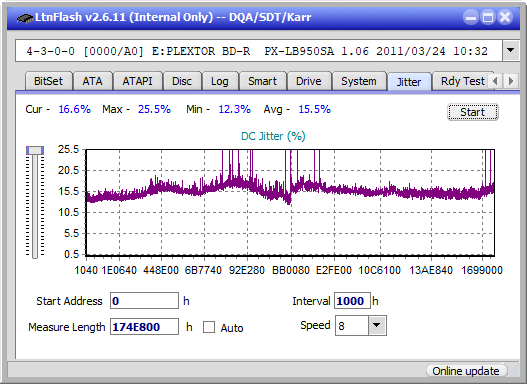Screen dimensions: 527x384
Task: Click the Online update button
Action: pyautogui.click(x=466, y=371)
